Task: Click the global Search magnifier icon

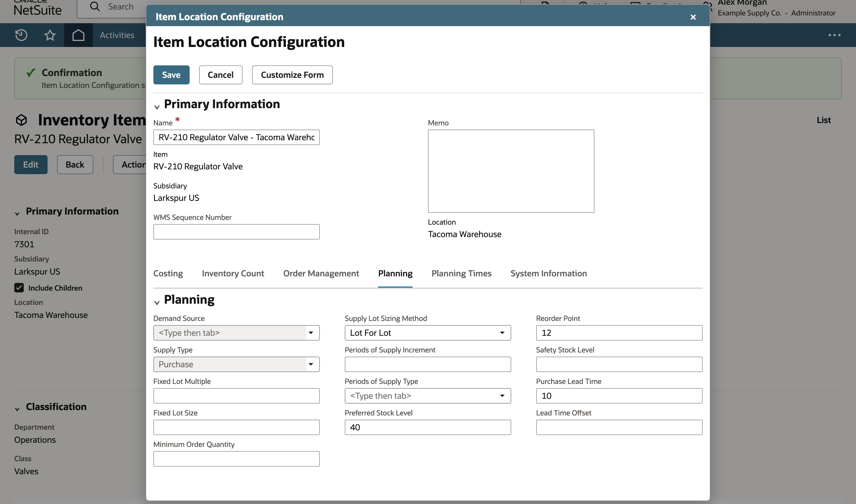Action: 95,7
